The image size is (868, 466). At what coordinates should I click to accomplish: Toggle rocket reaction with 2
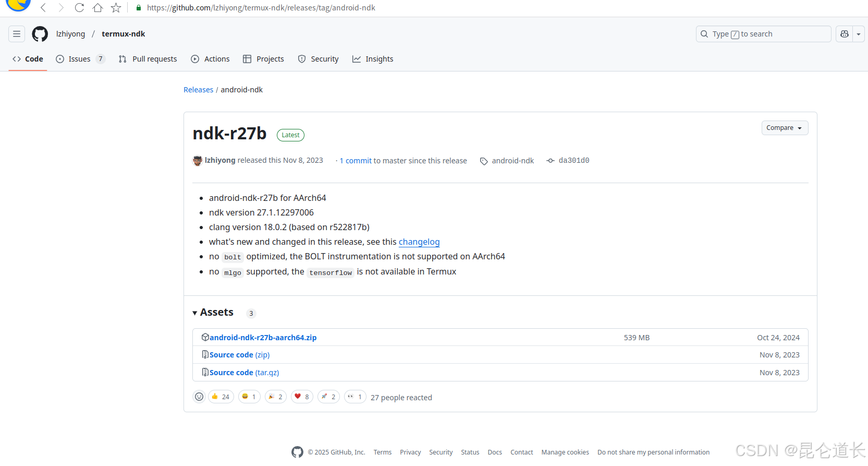328,397
